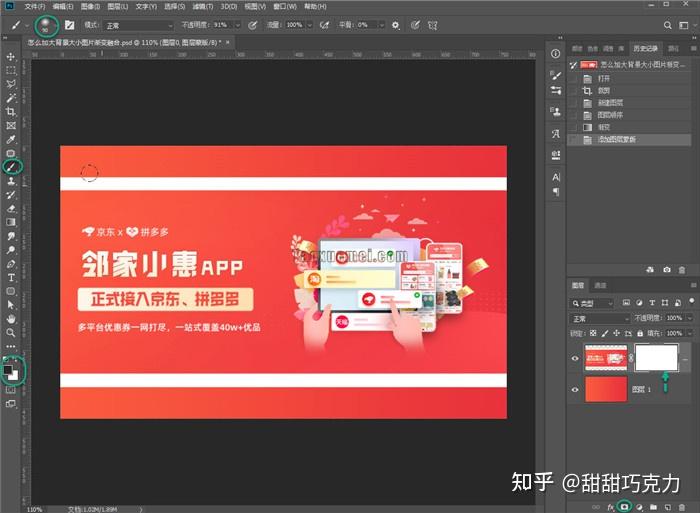Open smoothing 0% dropdown arrow
This screenshot has width=700, height=513.
pos(382,25)
